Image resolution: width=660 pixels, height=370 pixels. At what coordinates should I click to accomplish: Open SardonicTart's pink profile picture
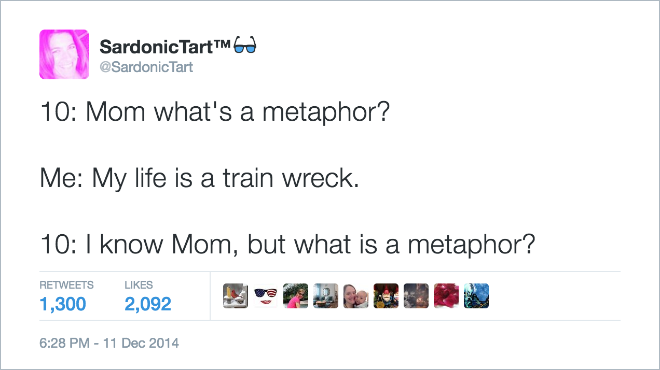coord(64,54)
